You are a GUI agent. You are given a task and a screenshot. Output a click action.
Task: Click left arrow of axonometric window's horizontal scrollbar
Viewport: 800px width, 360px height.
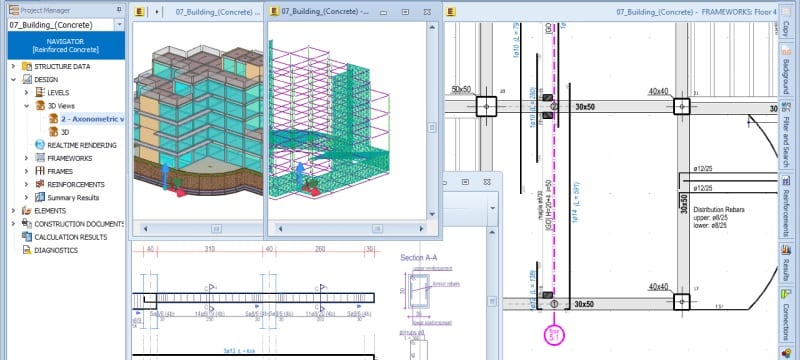tap(145, 229)
